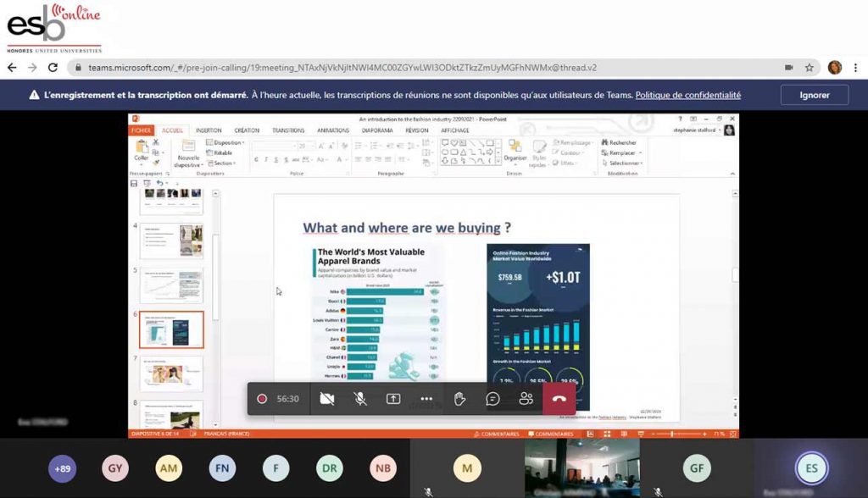Select slide 8 thumbnail
Image resolution: width=868 pixels, height=498 pixels.
171,415
